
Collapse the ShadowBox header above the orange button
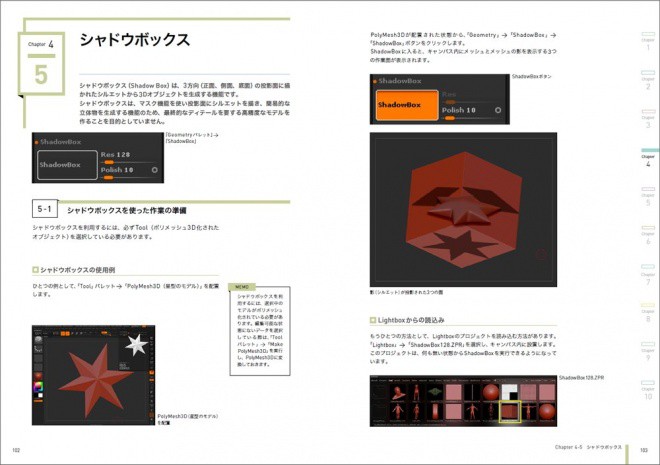coord(398,81)
